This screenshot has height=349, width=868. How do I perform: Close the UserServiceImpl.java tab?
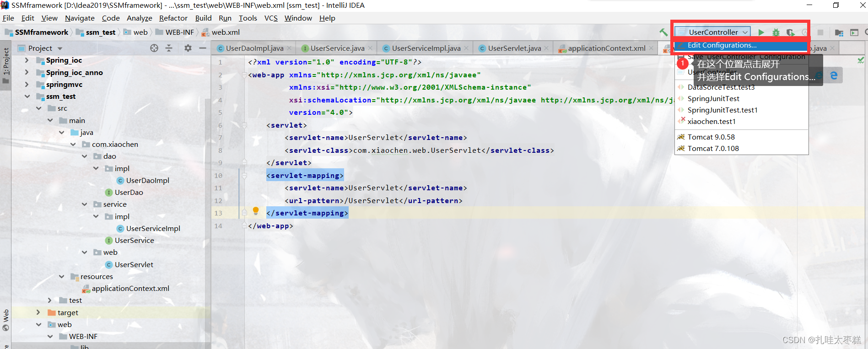pos(466,48)
